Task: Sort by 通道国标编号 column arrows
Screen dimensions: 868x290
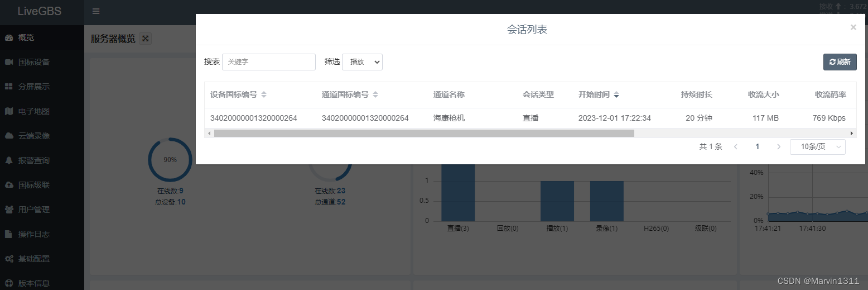Action: coord(375,95)
